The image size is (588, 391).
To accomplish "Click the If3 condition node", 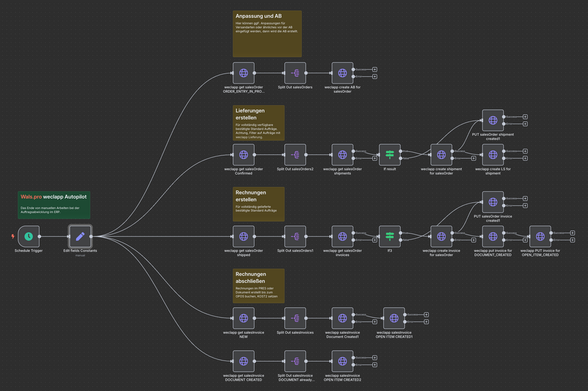I will [390, 236].
